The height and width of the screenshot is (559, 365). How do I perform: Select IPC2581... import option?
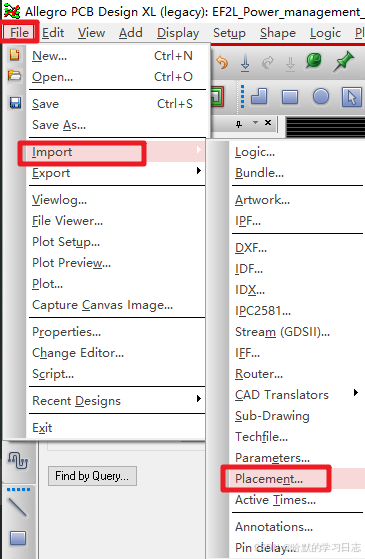(x=297, y=311)
